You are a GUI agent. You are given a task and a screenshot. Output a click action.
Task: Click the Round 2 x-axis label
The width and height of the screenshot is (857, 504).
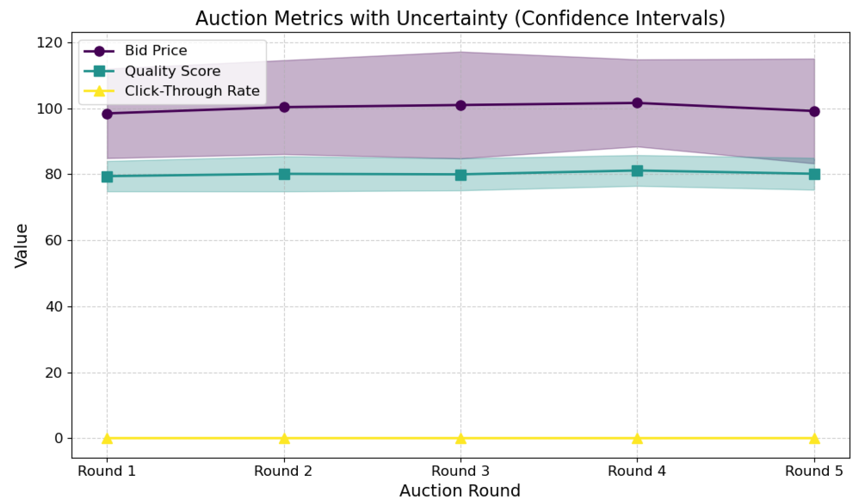283,471
